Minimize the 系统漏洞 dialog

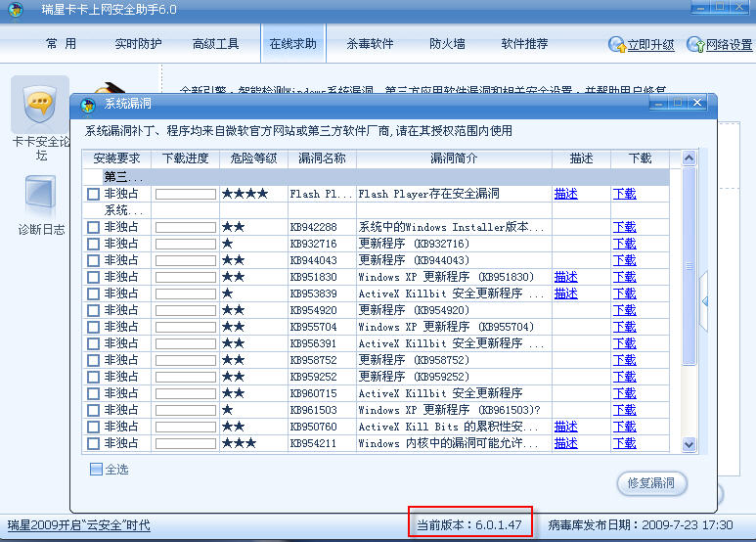pyautogui.click(x=658, y=103)
